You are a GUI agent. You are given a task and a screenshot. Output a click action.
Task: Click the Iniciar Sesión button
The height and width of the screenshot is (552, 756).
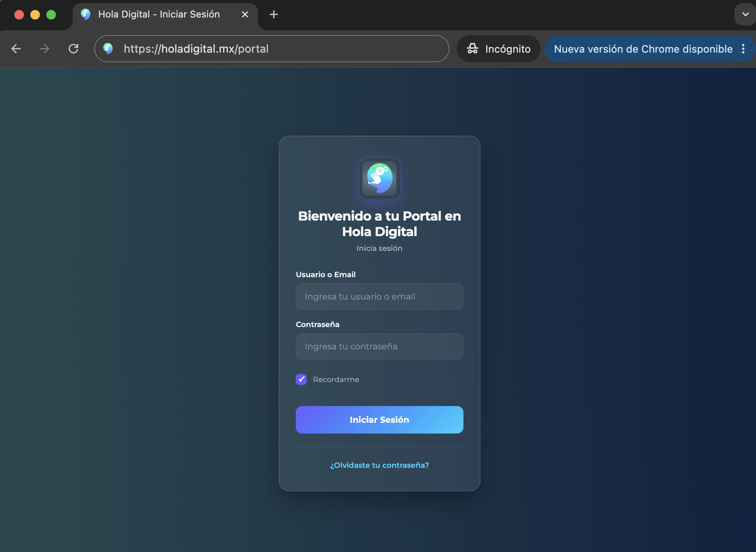(379, 420)
